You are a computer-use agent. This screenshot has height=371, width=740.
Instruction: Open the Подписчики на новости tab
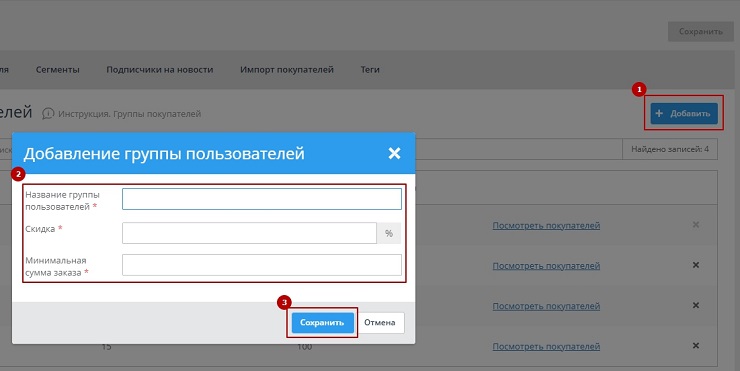[x=160, y=69]
